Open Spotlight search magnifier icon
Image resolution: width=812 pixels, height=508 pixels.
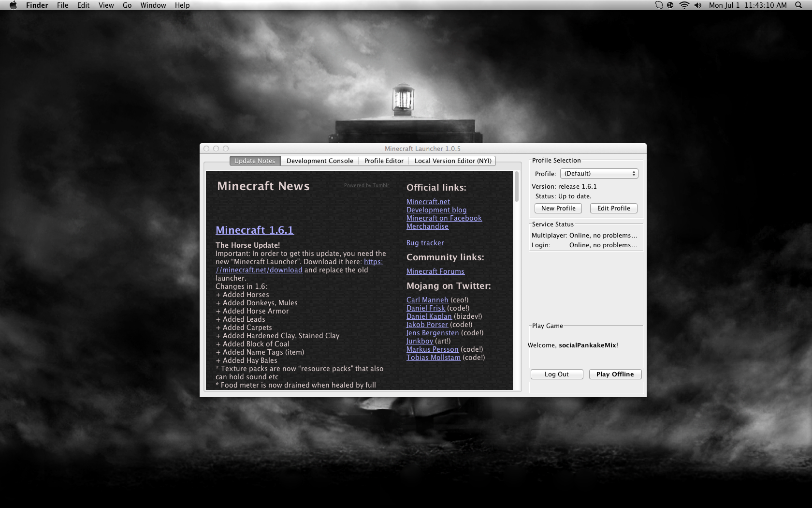tap(798, 5)
